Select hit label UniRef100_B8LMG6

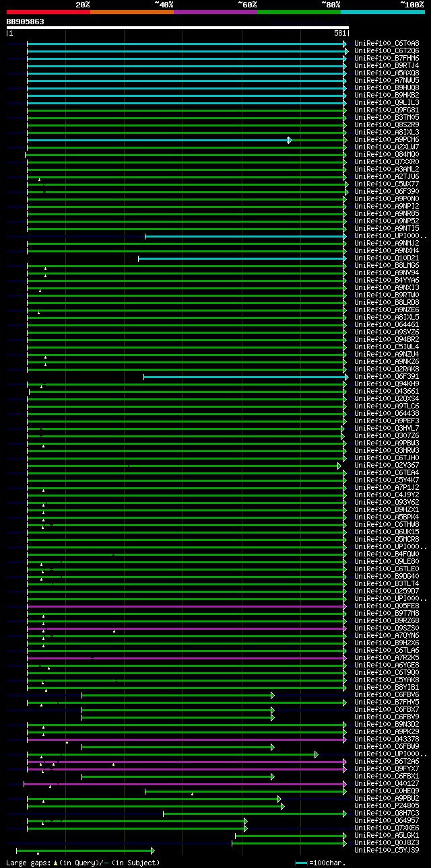pyautogui.click(x=387, y=265)
